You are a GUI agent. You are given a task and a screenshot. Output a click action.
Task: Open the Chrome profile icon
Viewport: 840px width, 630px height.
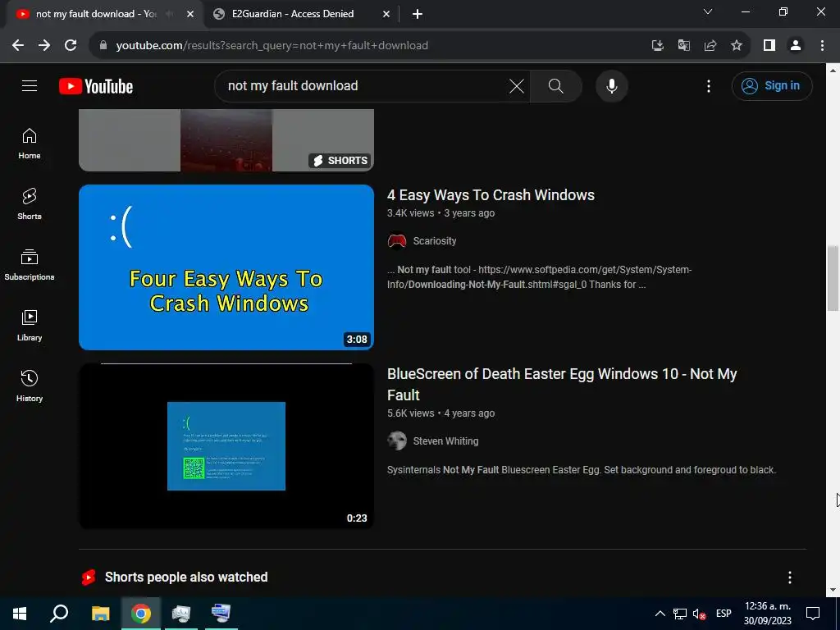796,46
